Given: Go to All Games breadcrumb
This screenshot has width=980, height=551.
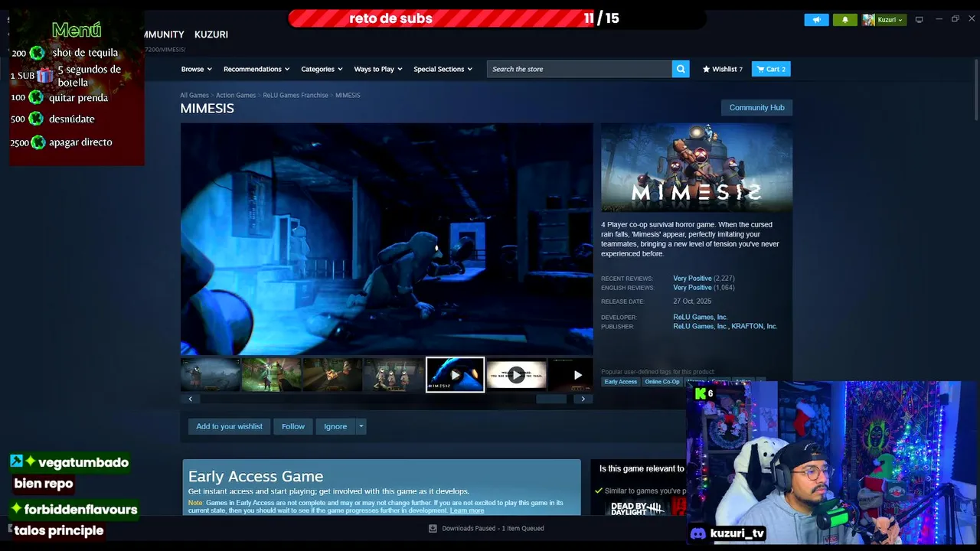Looking at the screenshot, I should 194,95.
